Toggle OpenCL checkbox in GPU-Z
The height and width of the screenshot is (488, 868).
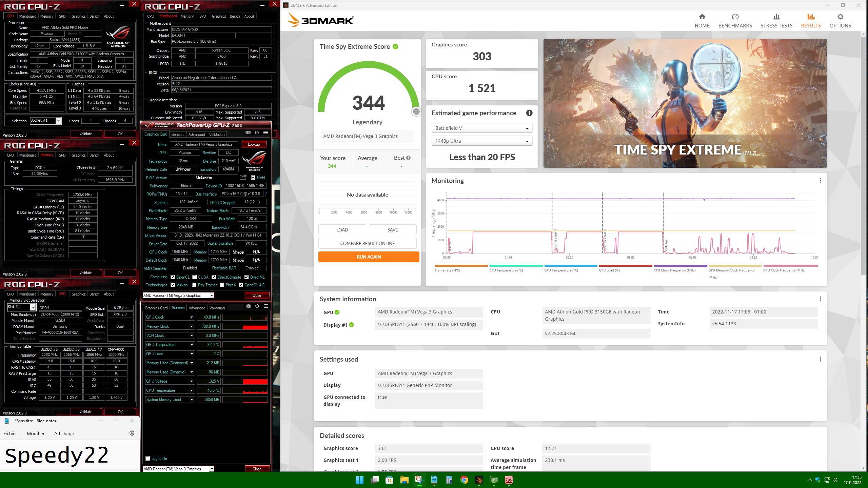coord(173,277)
